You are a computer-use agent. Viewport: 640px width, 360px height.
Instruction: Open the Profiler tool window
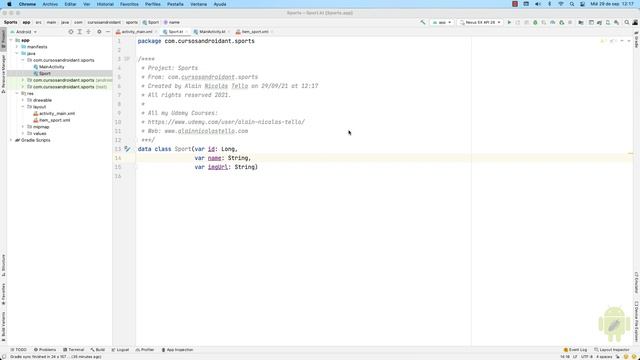click(145, 350)
